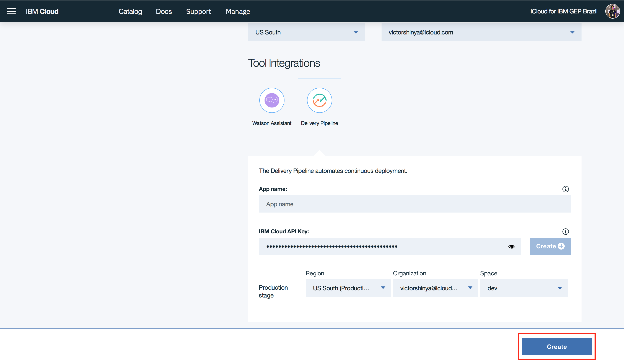Open the US South region dropdown
This screenshot has height=364, width=624.
tap(306, 32)
